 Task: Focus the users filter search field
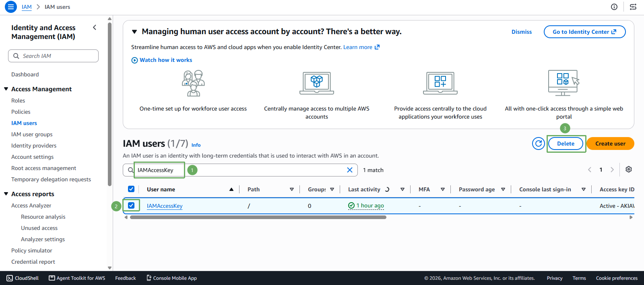click(x=240, y=170)
